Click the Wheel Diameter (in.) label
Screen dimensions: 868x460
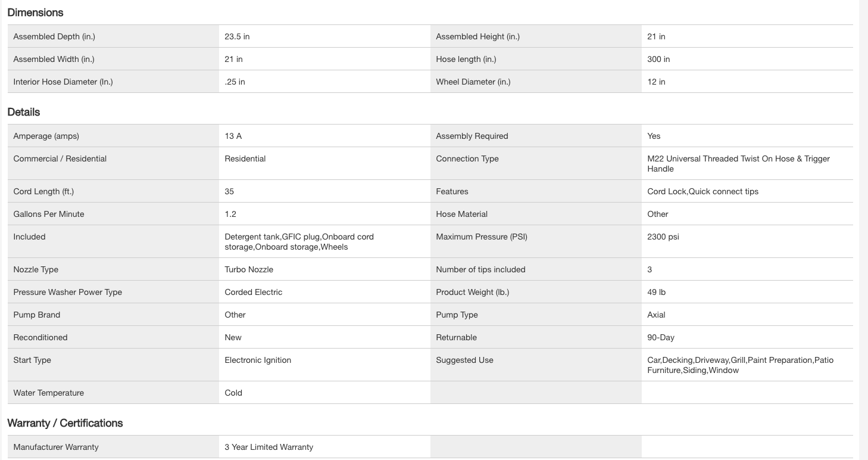coord(473,82)
